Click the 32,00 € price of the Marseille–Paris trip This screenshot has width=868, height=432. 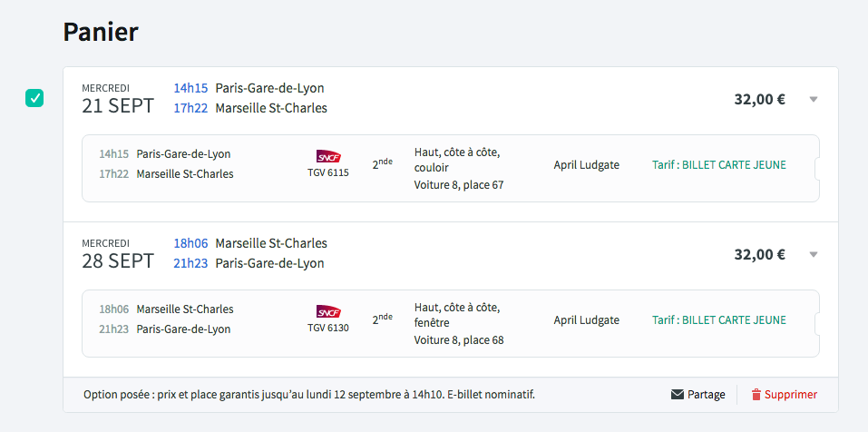(x=759, y=254)
